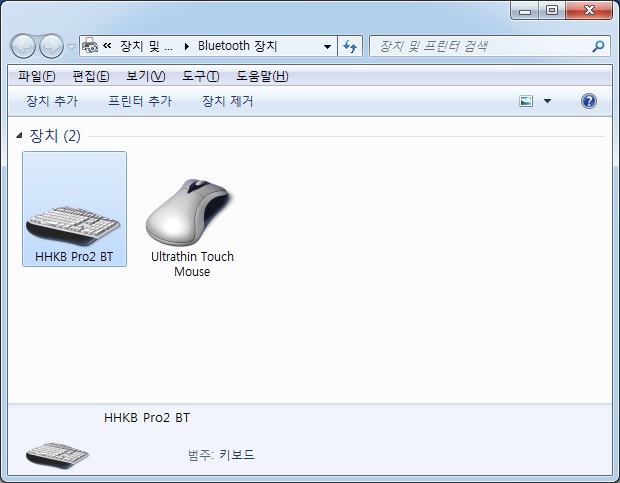Screen dimensions: 620x483
Task: Click the Back navigation arrow
Action: 23,46
